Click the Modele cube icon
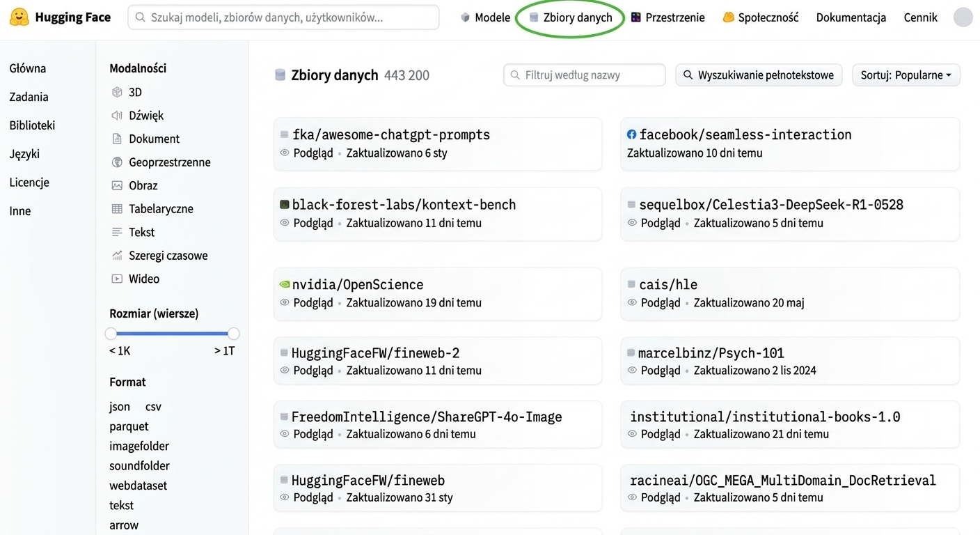 [466, 18]
